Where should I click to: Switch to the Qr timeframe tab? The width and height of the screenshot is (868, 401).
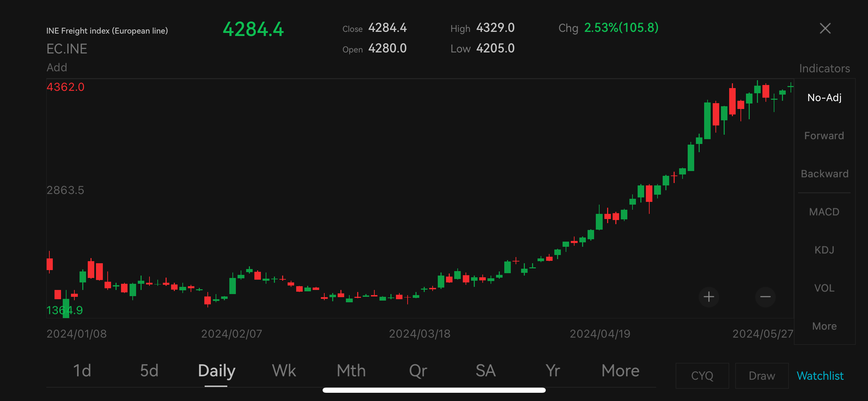[x=418, y=372]
